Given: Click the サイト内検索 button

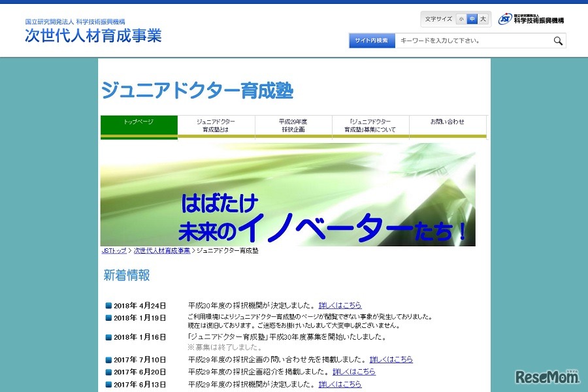Looking at the screenshot, I should pos(372,41).
